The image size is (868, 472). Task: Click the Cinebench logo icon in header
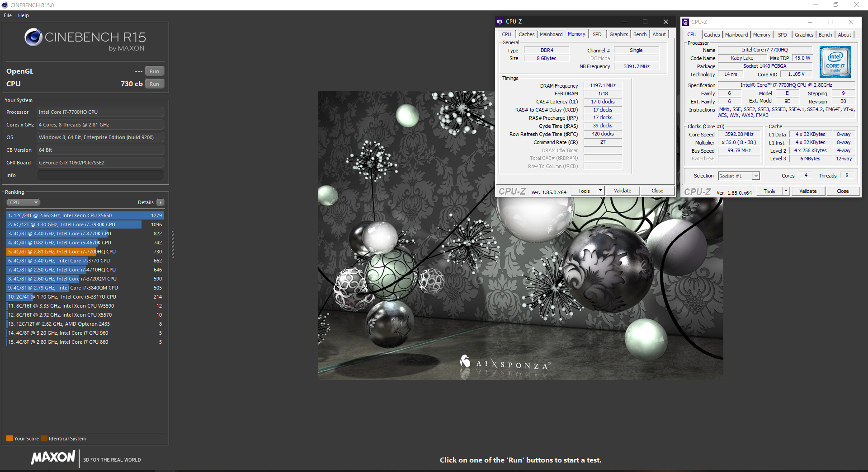click(33, 37)
